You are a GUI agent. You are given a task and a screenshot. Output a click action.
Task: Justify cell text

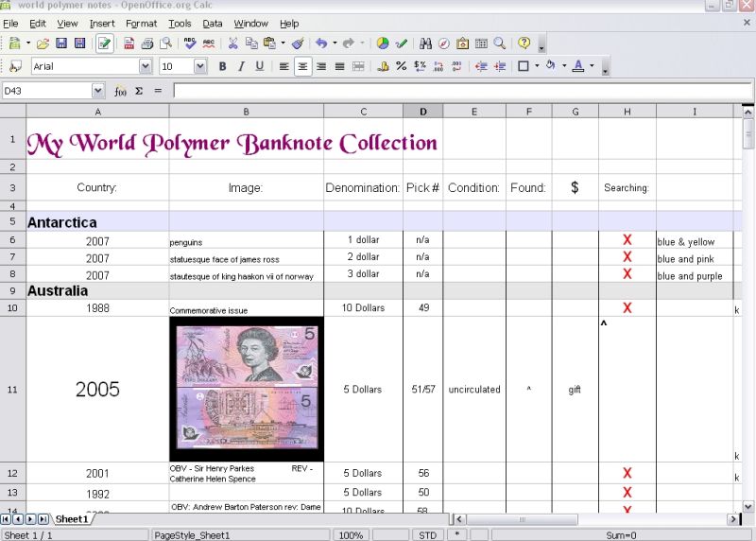340,66
